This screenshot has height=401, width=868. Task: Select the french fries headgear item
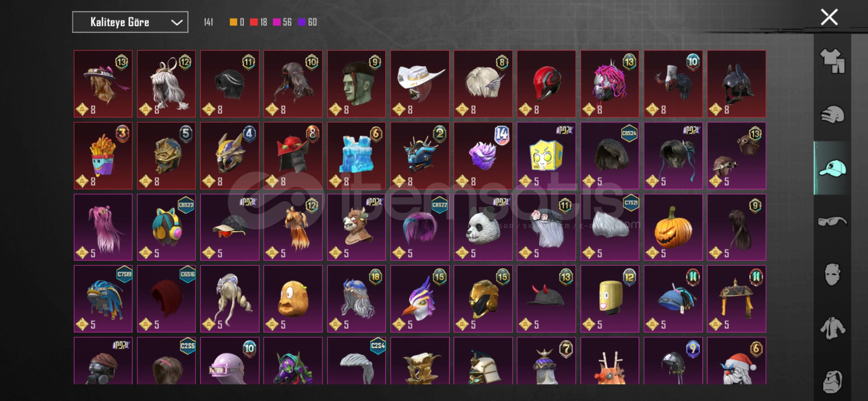[x=103, y=156]
